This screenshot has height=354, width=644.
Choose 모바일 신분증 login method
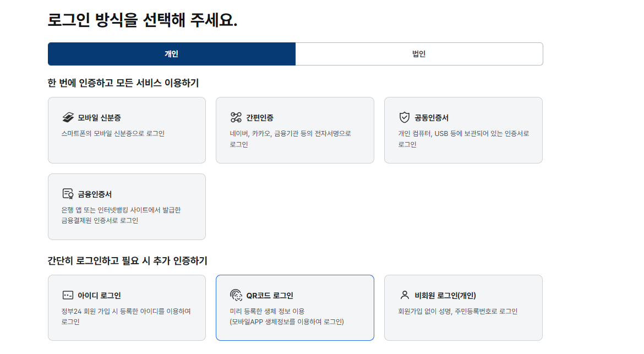127,130
